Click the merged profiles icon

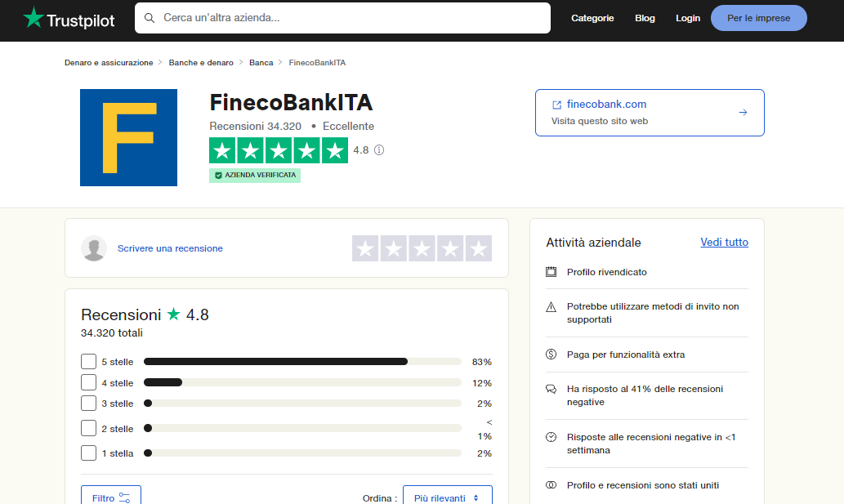pyautogui.click(x=552, y=484)
